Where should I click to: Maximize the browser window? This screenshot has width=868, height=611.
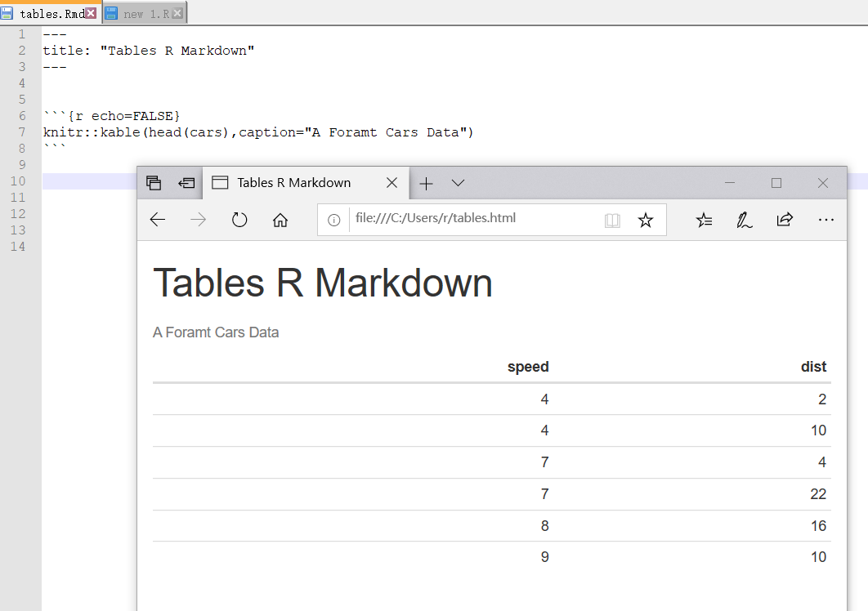776,183
